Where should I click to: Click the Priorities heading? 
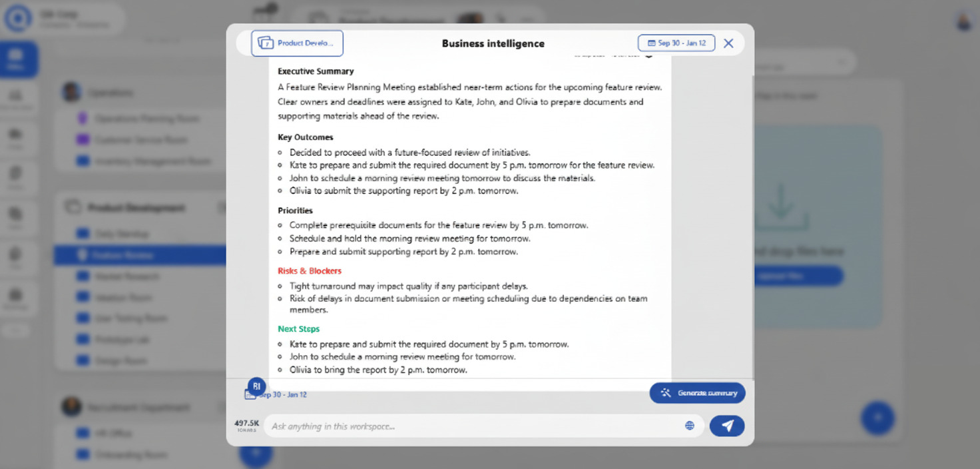(295, 211)
